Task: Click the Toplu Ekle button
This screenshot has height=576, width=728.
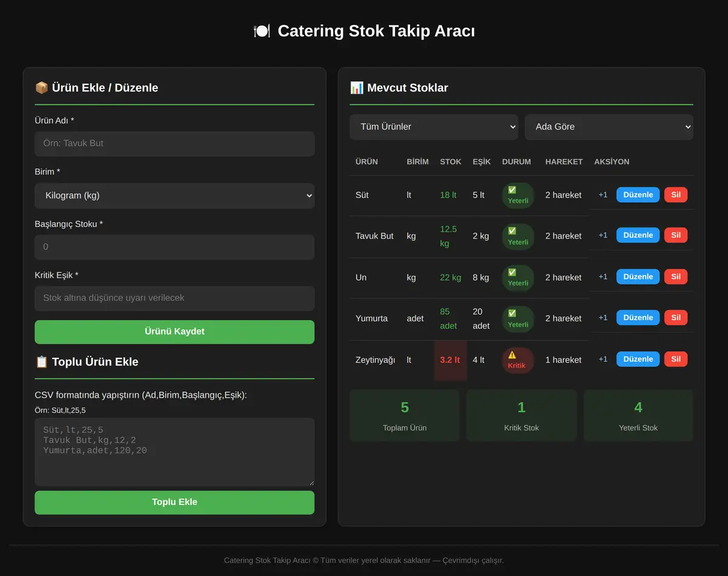Action: (x=175, y=502)
